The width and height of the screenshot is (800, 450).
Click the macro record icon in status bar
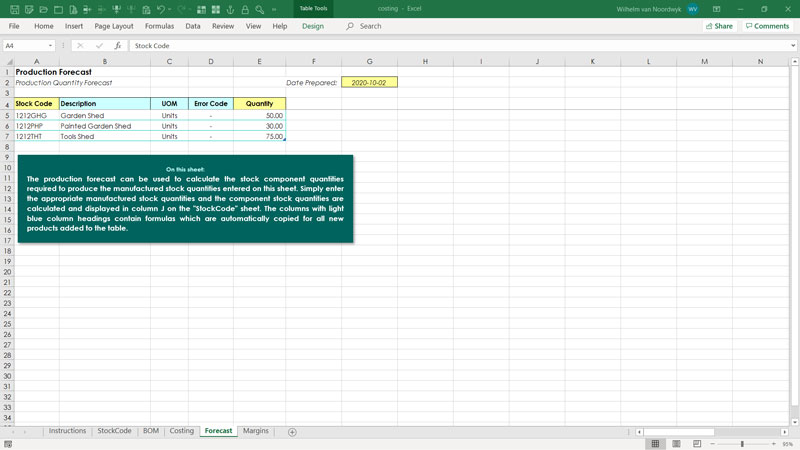tap(8, 444)
